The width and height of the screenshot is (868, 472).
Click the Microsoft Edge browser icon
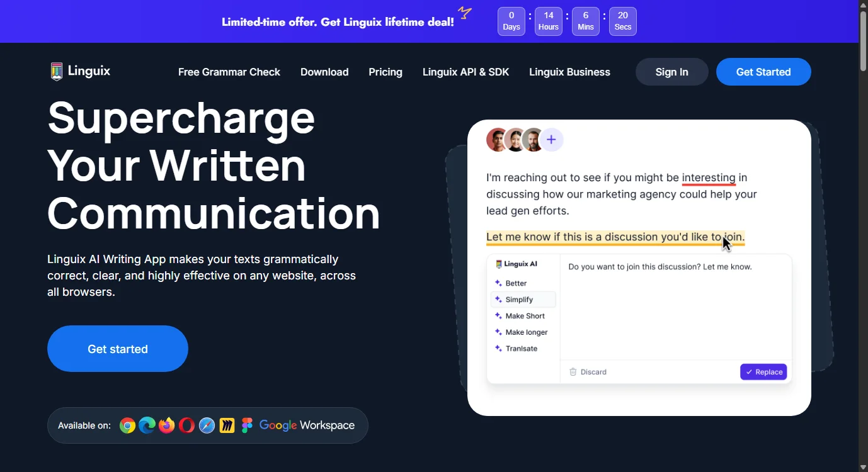pos(147,426)
